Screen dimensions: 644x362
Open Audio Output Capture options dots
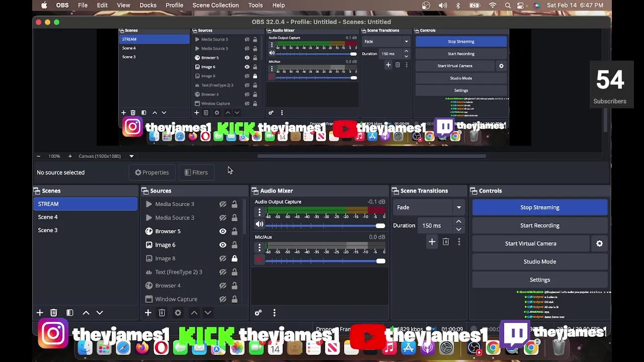click(260, 213)
